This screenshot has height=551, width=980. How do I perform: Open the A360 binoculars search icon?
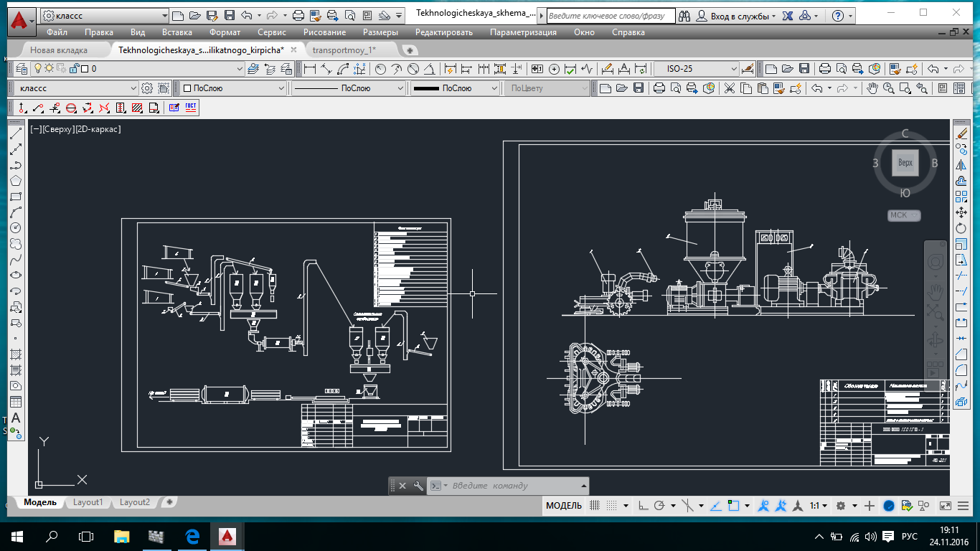pyautogui.click(x=684, y=15)
